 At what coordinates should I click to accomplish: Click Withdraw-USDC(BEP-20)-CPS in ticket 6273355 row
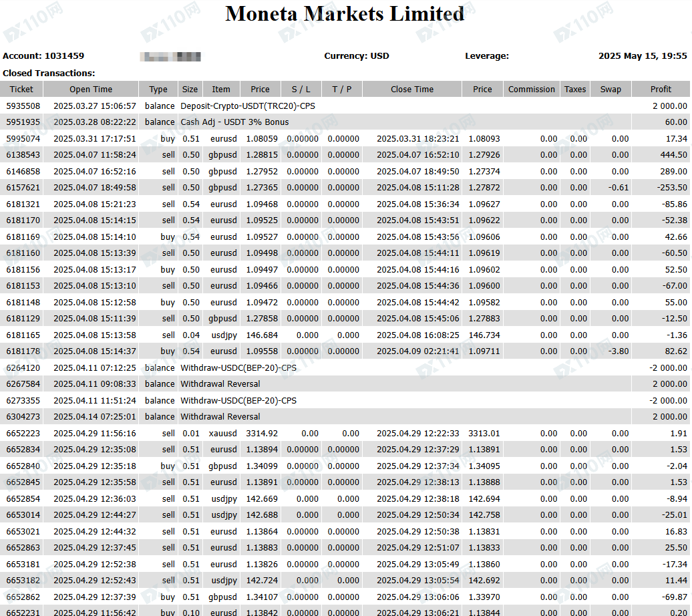click(x=238, y=400)
